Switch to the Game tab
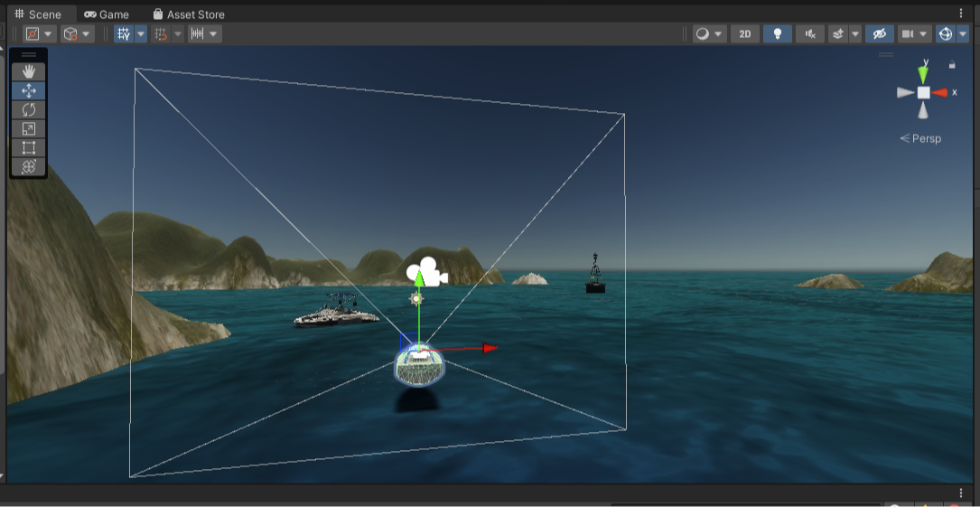 point(107,14)
